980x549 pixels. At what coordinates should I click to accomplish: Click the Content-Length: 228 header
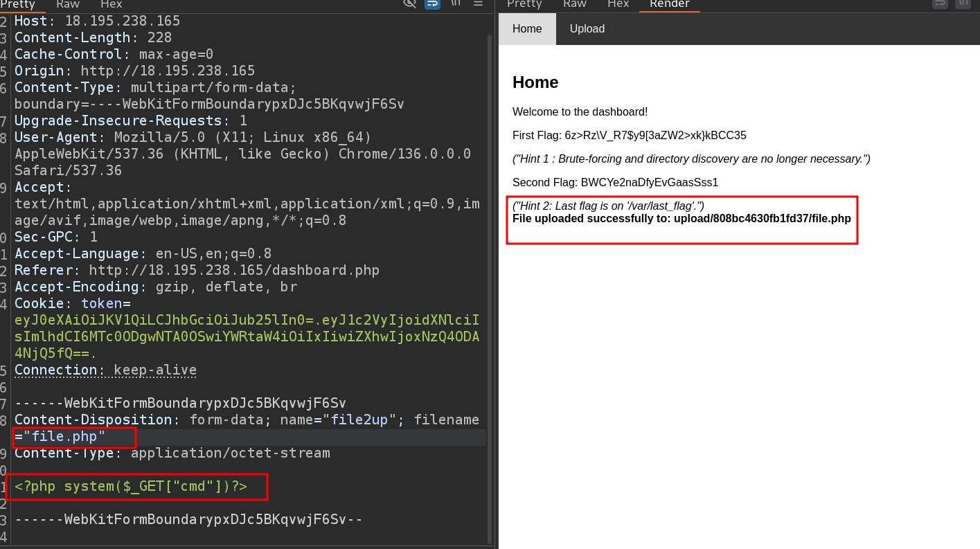[93, 37]
